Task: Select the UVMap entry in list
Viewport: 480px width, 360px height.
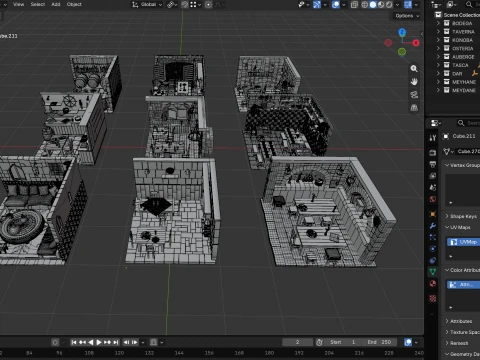Action: (463, 242)
